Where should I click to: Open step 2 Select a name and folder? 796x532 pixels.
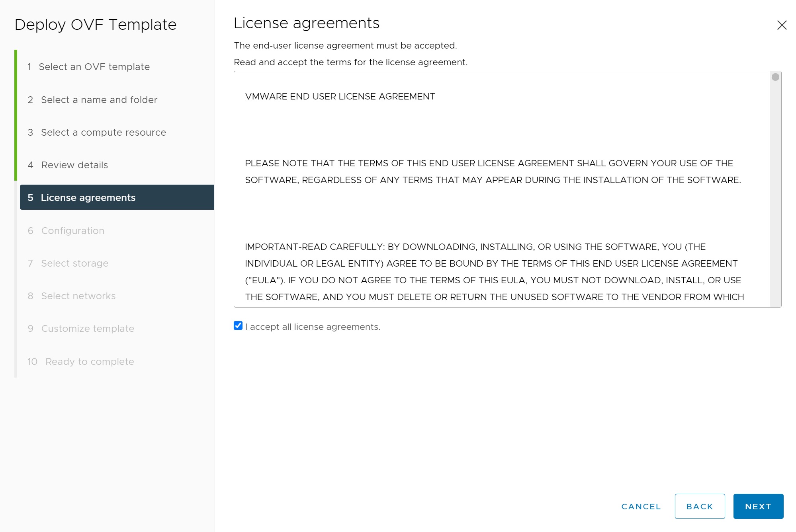(x=99, y=100)
